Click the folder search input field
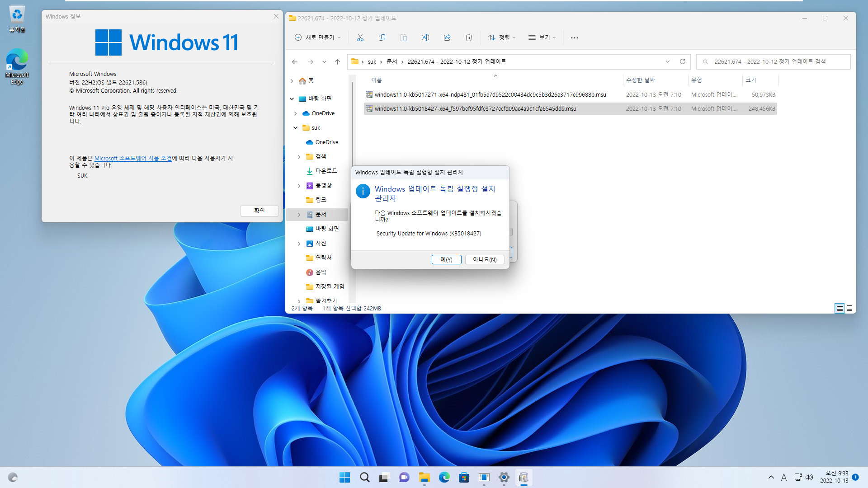Image resolution: width=868 pixels, height=488 pixels. coord(773,62)
